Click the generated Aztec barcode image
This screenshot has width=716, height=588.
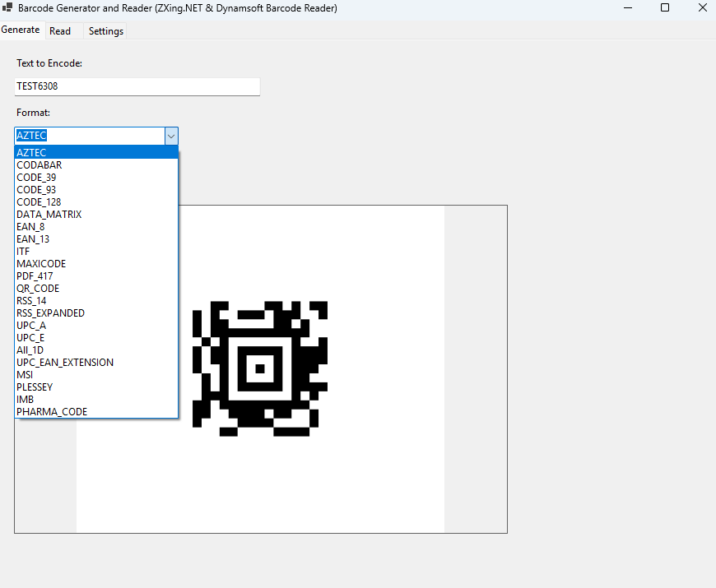[259, 368]
